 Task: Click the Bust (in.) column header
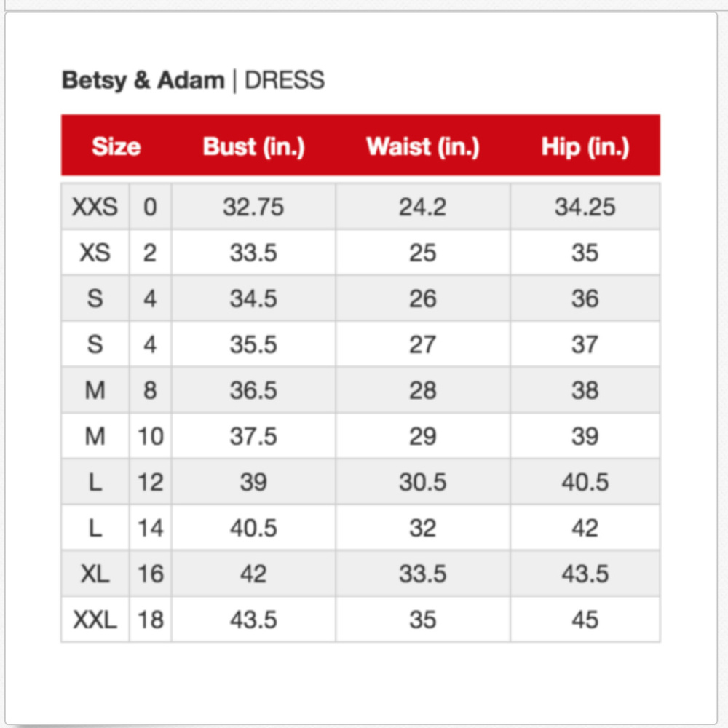(x=253, y=147)
